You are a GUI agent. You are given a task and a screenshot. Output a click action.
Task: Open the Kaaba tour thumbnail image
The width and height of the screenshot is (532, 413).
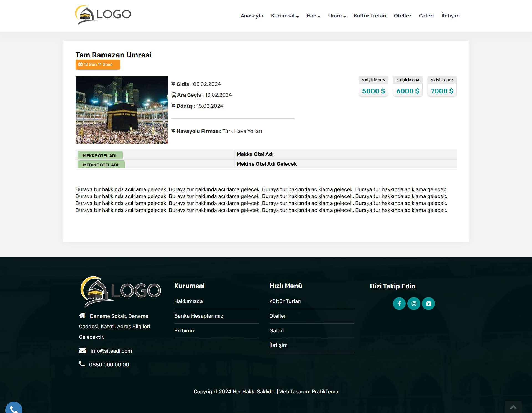tap(122, 110)
